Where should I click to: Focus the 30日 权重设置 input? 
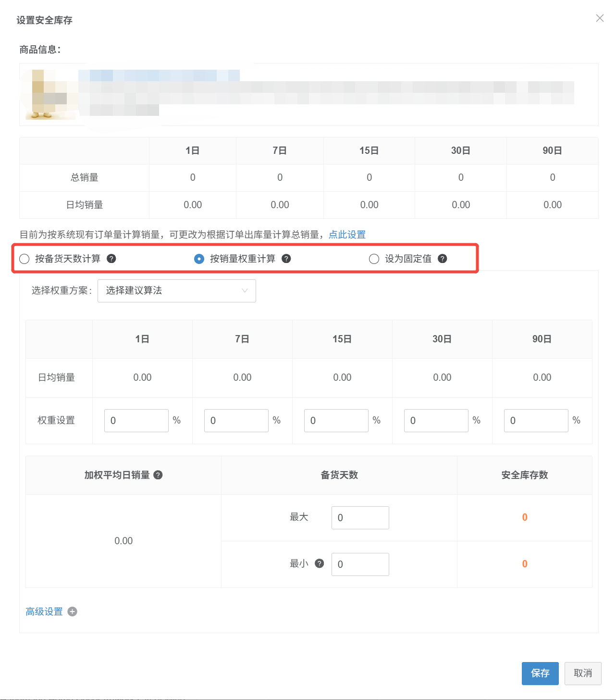[436, 421]
